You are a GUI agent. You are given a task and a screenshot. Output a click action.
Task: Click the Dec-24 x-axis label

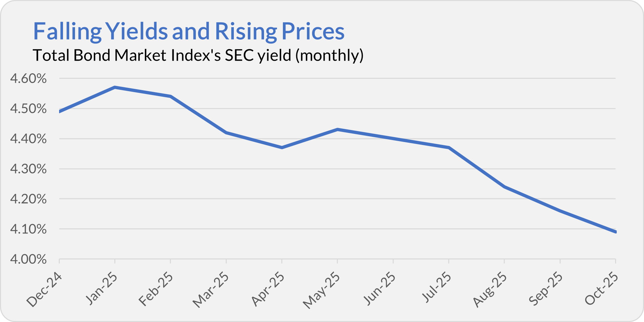click(x=44, y=290)
